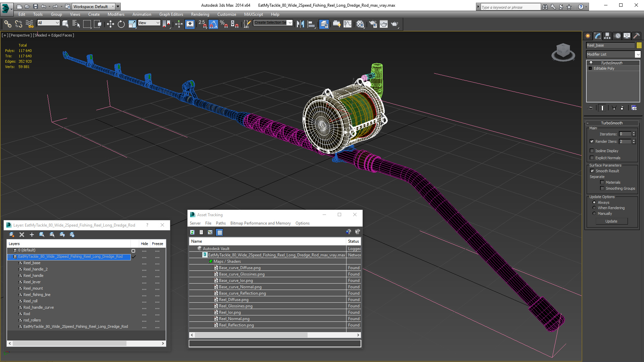Open the Rendering menu
Image resolution: width=644 pixels, height=362 pixels.
tap(200, 14)
